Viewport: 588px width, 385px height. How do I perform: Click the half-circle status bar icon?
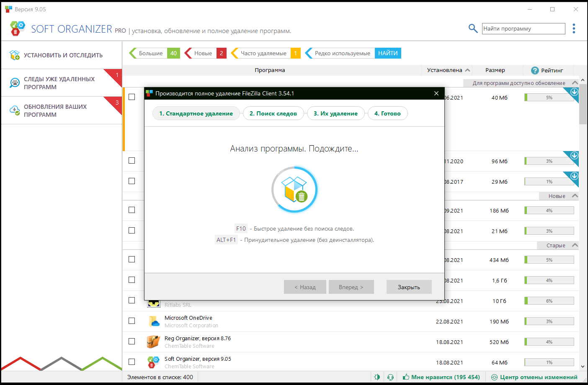point(377,377)
